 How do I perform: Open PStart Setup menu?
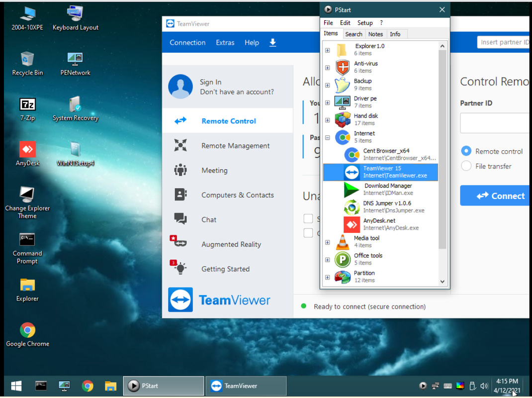[365, 23]
